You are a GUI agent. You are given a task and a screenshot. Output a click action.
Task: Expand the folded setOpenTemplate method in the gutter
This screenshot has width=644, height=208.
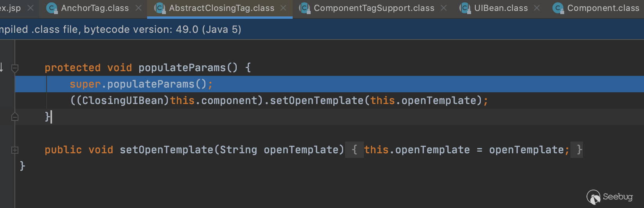pos(15,150)
